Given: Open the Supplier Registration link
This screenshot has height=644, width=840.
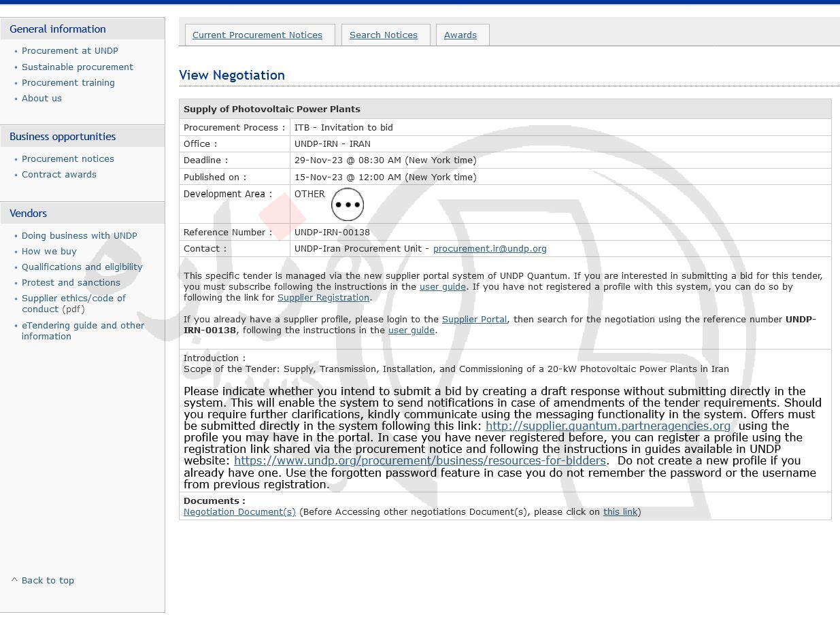Looking at the screenshot, I should [x=323, y=298].
